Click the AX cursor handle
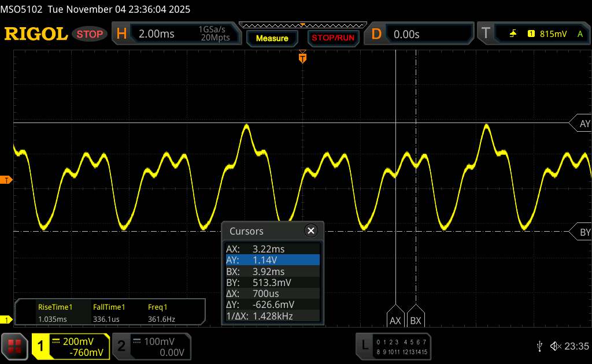 click(x=395, y=320)
